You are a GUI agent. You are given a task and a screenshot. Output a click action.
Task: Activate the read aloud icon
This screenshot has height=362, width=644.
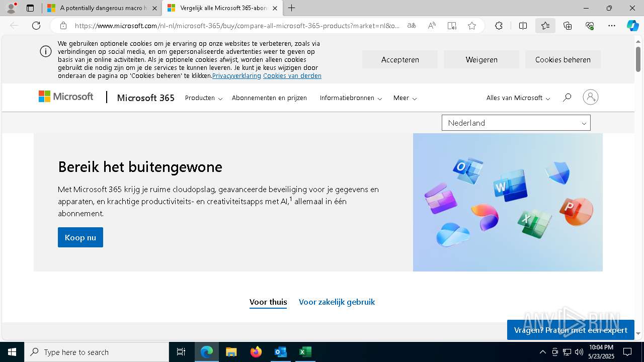(432, 26)
